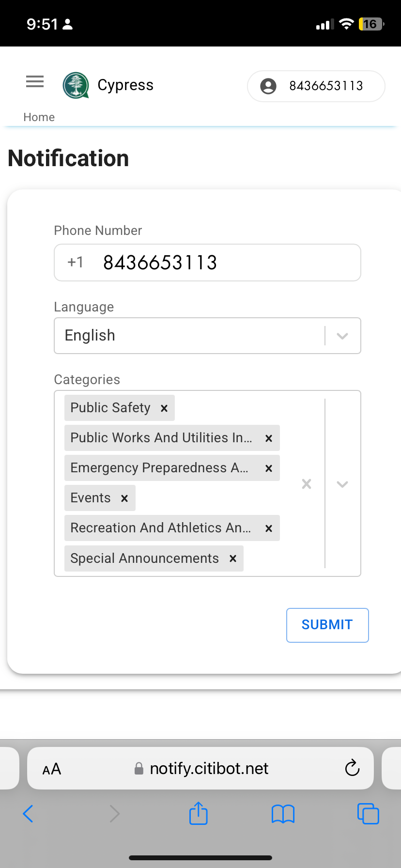Expand the Categories selection dropdown
The image size is (401, 868).
coord(342,484)
